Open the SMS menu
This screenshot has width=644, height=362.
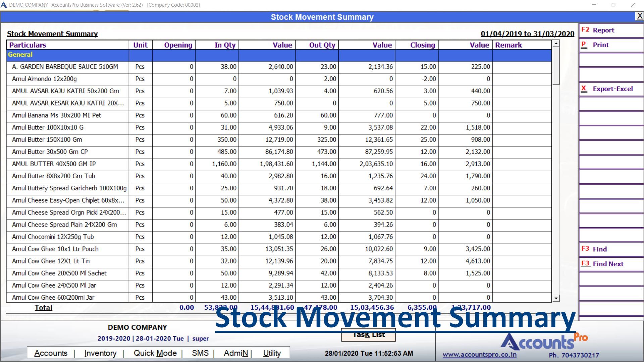(200, 353)
